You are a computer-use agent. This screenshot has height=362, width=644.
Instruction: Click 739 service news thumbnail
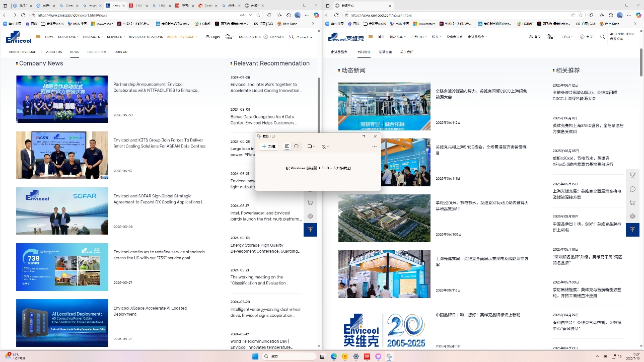point(62,267)
